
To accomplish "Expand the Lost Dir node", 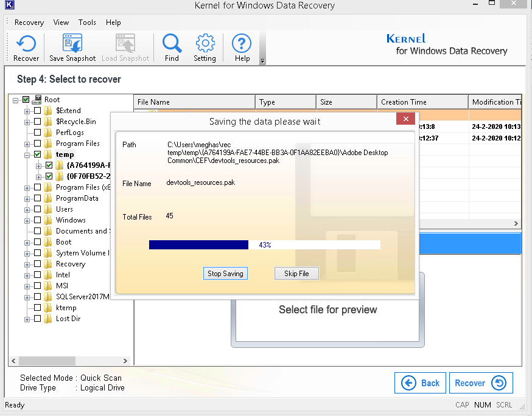I will (27, 319).
